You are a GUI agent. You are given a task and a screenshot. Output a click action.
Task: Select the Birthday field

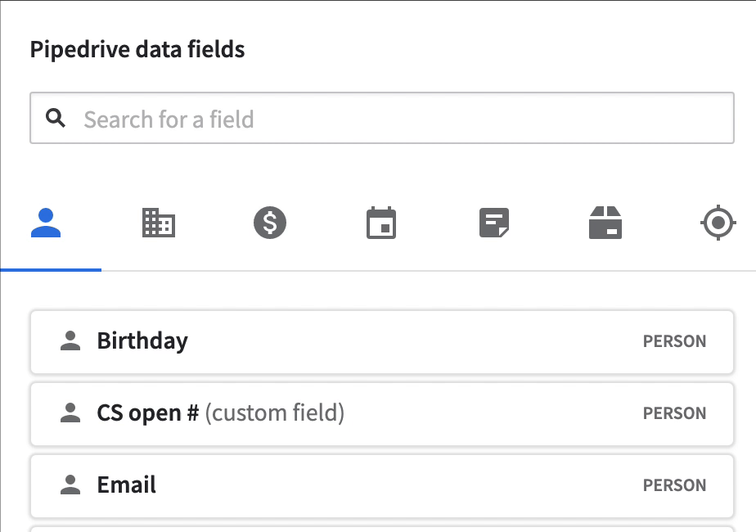click(382, 342)
